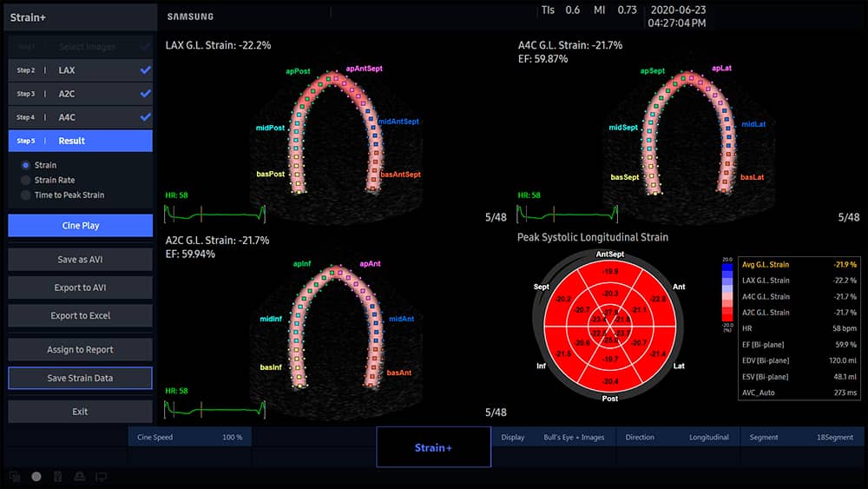Click the Save Strain Data button

(80, 378)
